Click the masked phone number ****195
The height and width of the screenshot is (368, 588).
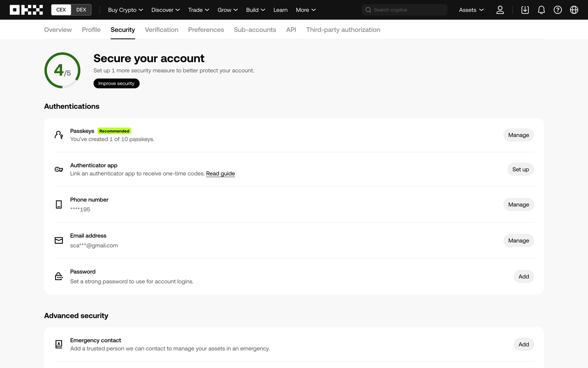tap(80, 209)
